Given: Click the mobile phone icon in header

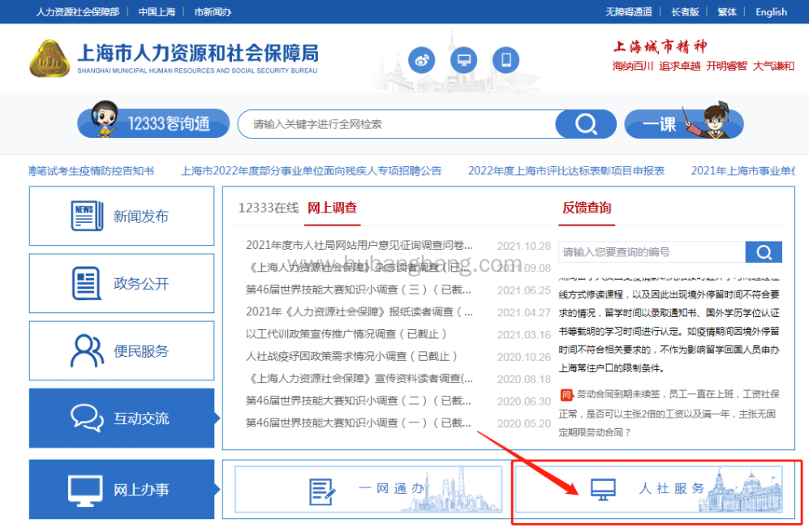Looking at the screenshot, I should tap(506, 59).
